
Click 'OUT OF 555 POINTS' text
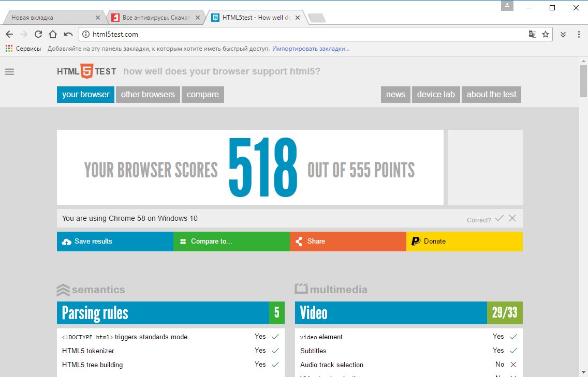click(x=361, y=170)
